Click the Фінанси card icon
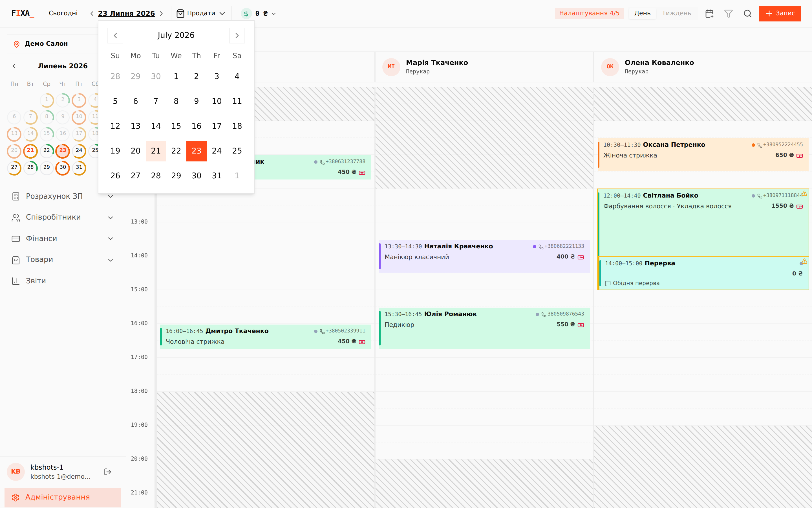 click(x=16, y=239)
